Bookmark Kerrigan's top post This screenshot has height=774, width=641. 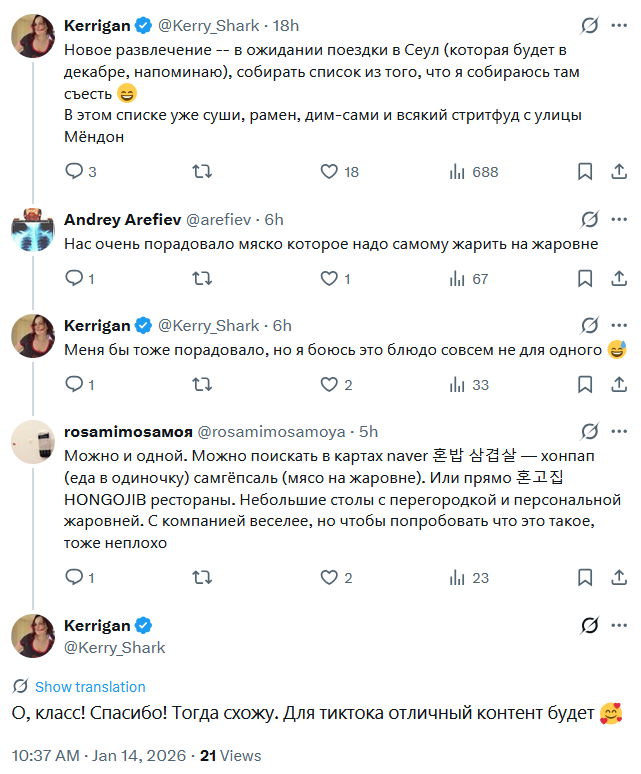(585, 172)
